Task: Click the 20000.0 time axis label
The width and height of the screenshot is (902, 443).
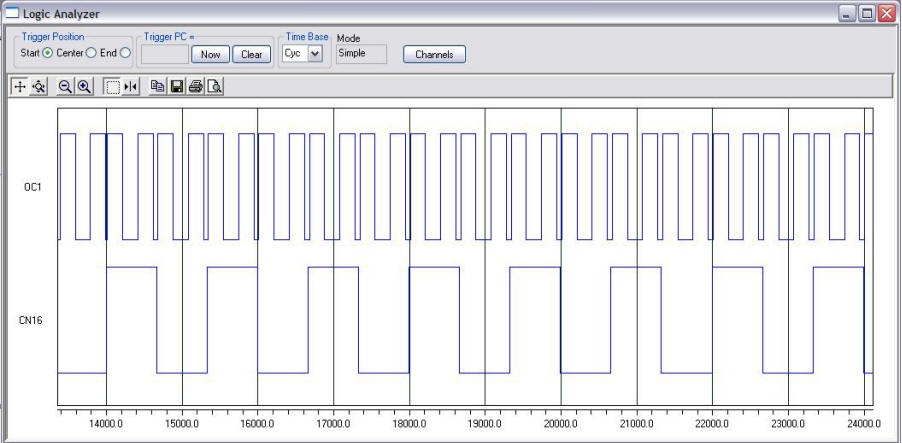Action: click(561, 424)
